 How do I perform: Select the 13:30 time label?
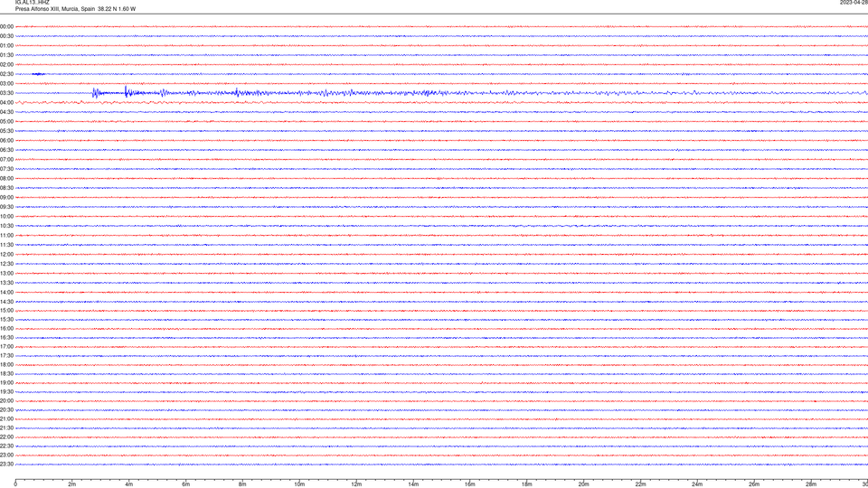6,283
